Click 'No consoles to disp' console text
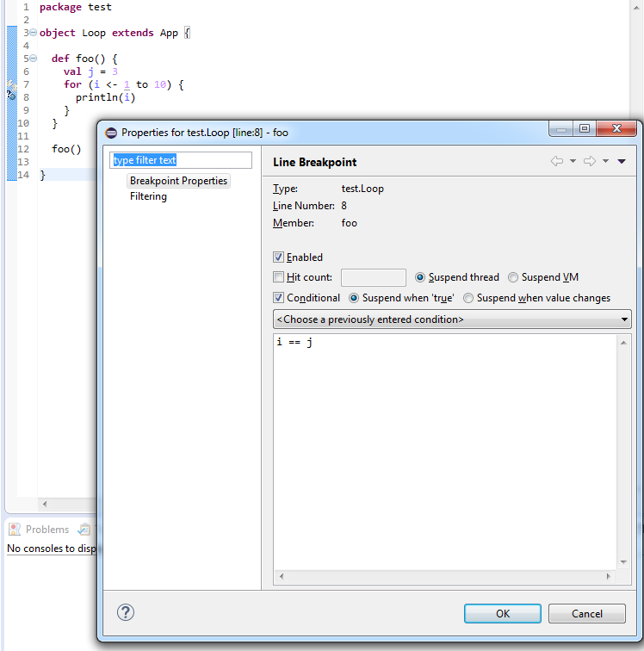644x651 pixels. 52,549
